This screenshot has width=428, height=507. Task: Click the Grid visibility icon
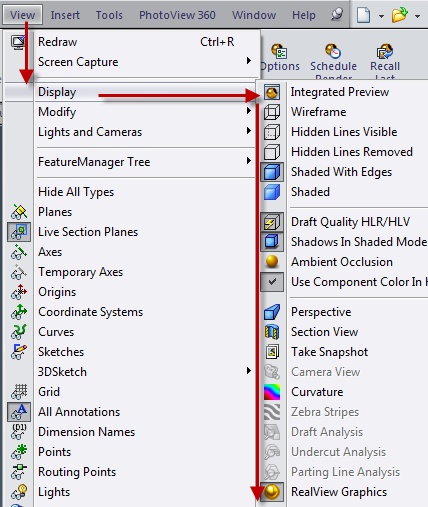point(19,392)
